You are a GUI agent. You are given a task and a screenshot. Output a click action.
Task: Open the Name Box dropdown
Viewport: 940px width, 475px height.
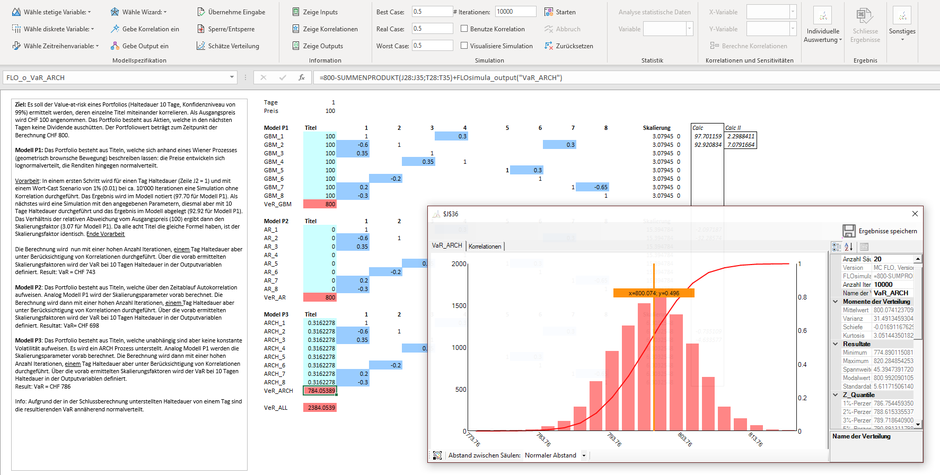click(x=232, y=77)
